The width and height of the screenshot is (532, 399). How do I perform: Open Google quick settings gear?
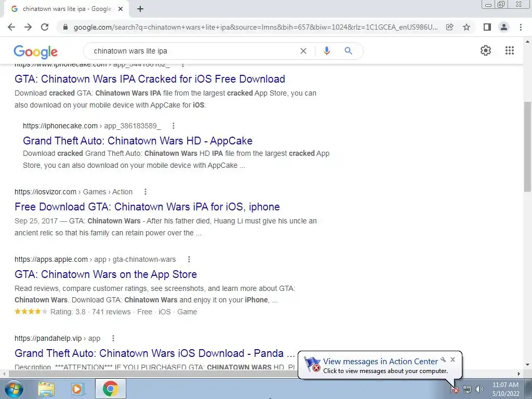coord(486,50)
